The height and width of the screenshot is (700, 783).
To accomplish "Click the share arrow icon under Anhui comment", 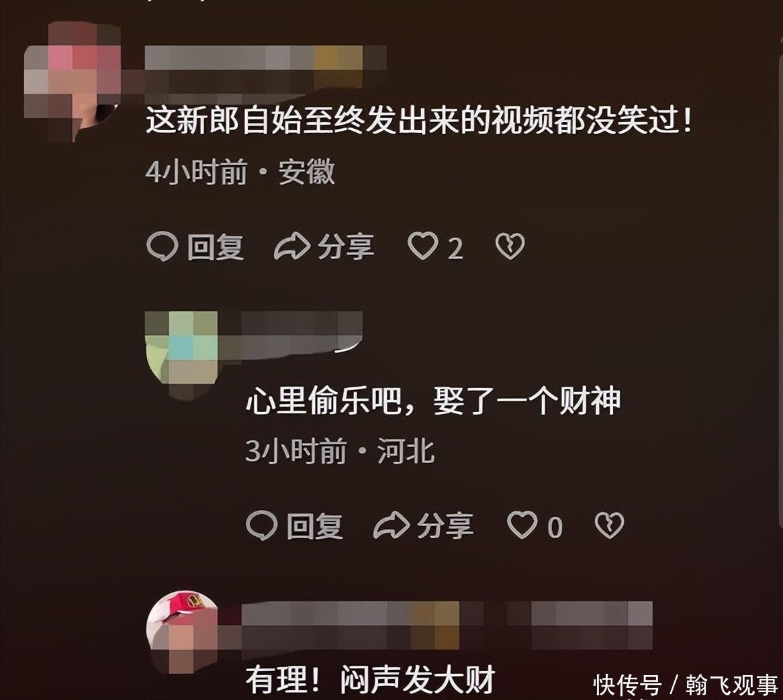I will 292,246.
